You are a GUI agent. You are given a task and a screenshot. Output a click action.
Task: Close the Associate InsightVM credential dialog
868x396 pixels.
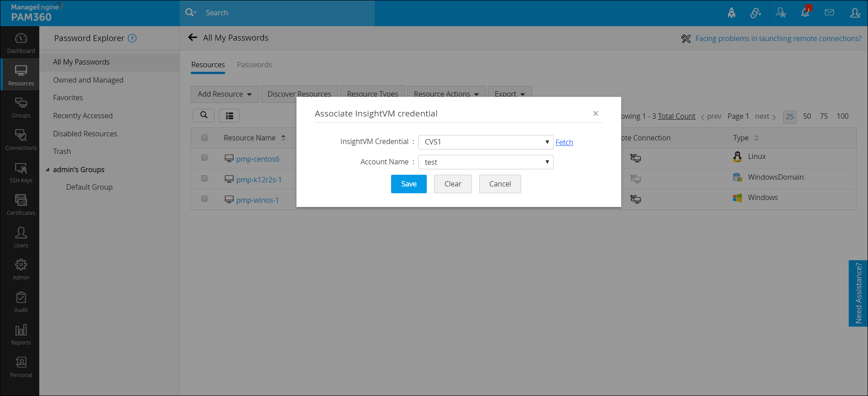pos(596,113)
